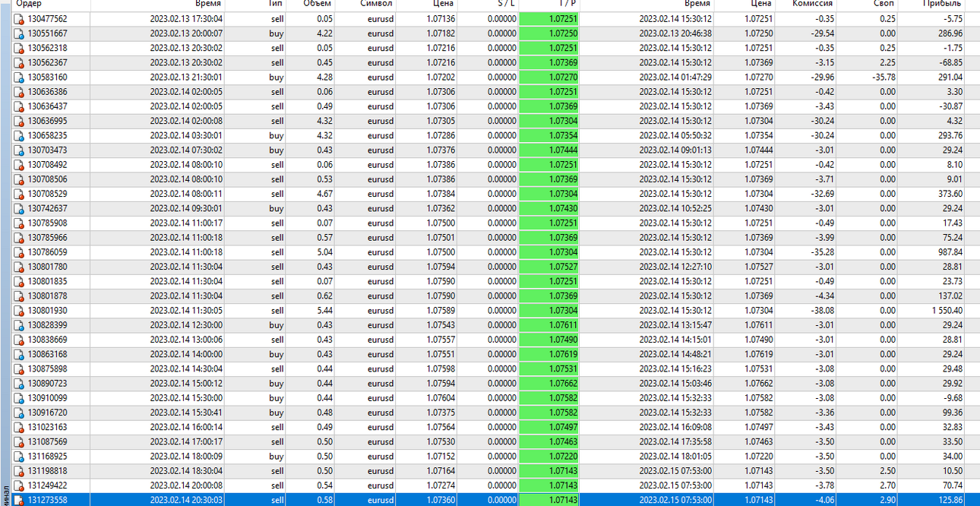The image size is (980, 506).
Task: Click the order icon beside 130828399
Action: coord(20,325)
